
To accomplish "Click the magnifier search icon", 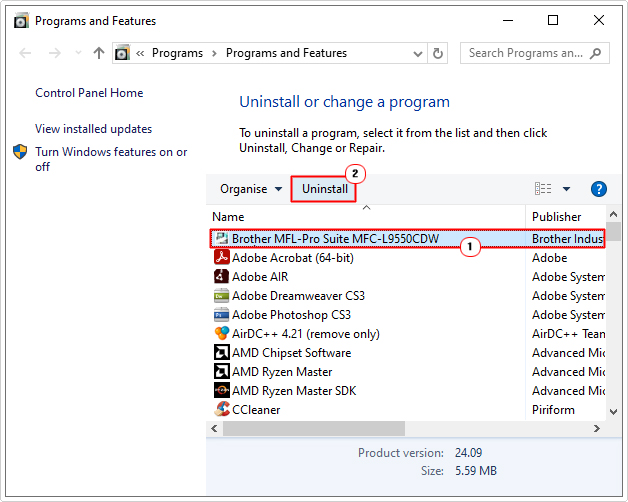I will (x=596, y=53).
